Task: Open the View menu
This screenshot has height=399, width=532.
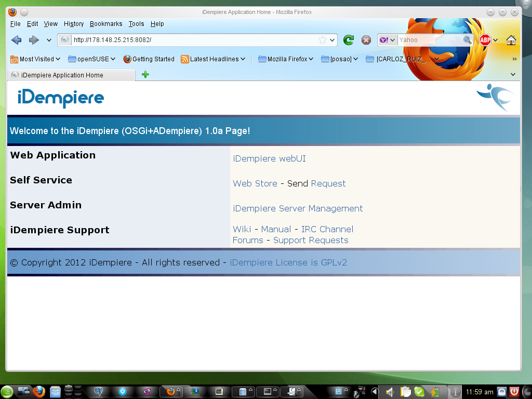Action: click(x=50, y=24)
